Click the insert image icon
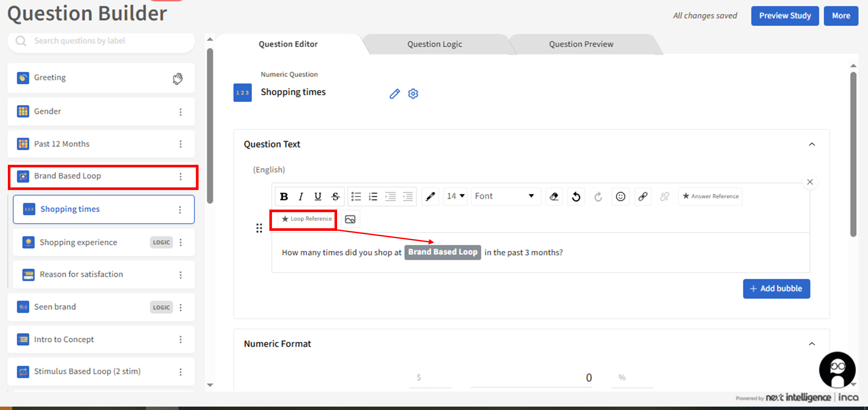 click(x=350, y=219)
